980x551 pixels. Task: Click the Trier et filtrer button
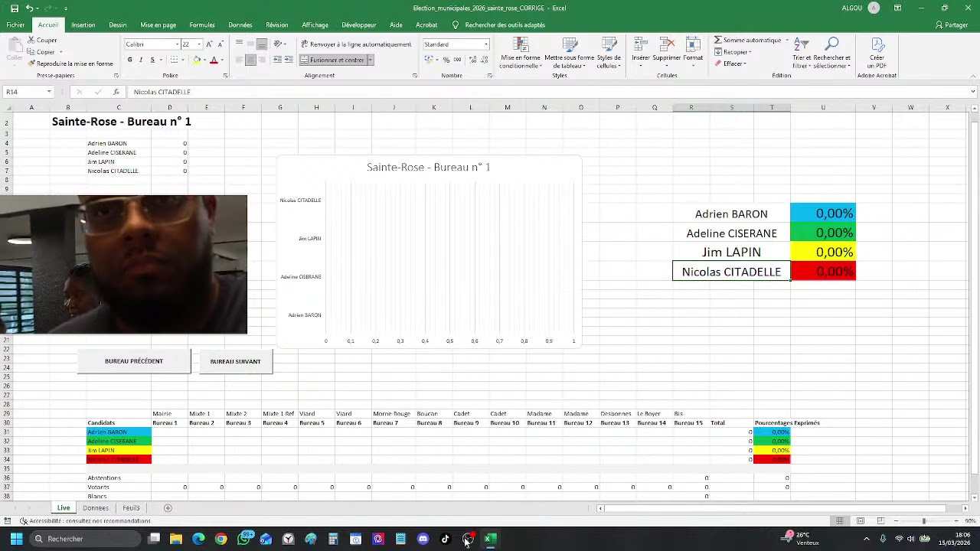point(802,52)
